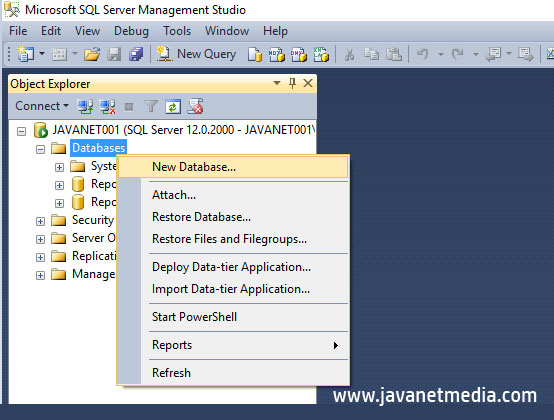Choose New Database from context menu
Image resolution: width=554 pixels, height=420 pixels.
(233, 167)
